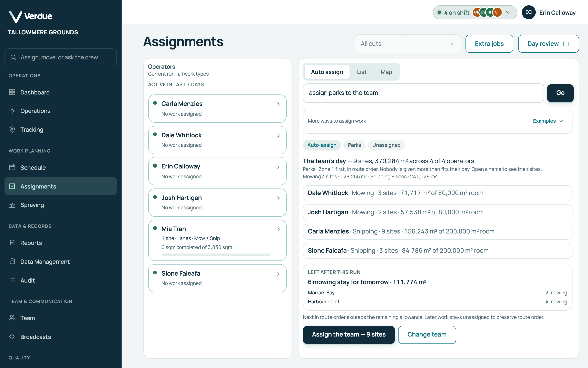Image resolution: width=588 pixels, height=368 pixels.
Task: Click the Marram Bay leftover row
Action: click(x=437, y=293)
